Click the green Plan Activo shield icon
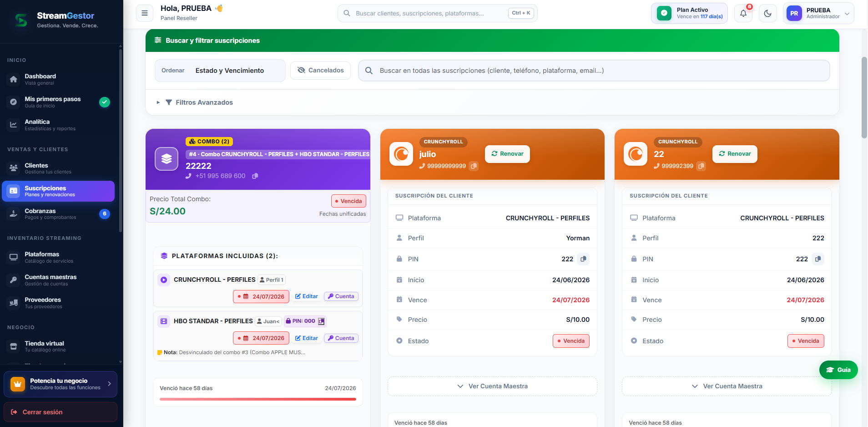This screenshot has width=868, height=427. tap(664, 13)
